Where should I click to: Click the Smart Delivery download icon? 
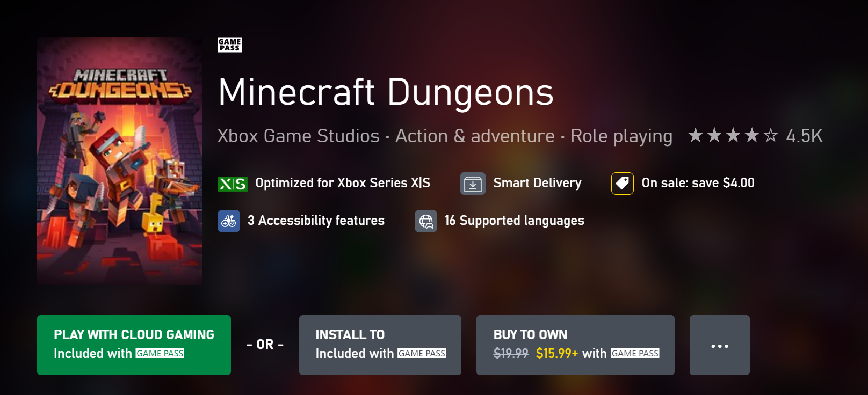click(x=473, y=184)
